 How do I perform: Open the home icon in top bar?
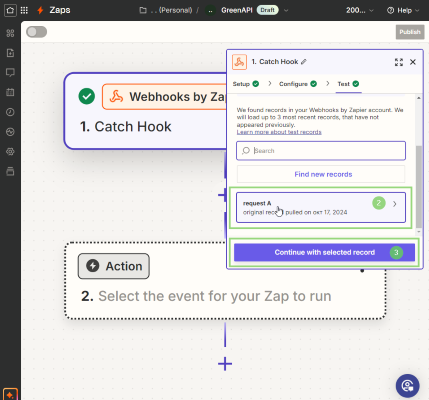point(10,10)
